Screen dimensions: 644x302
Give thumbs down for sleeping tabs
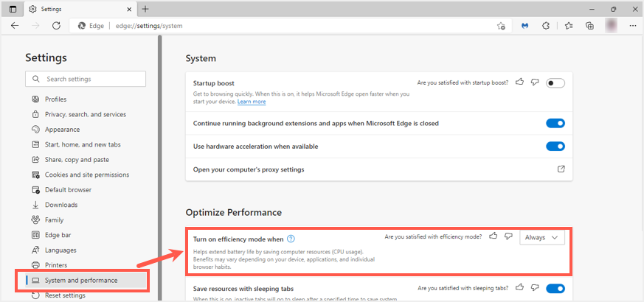tap(534, 287)
